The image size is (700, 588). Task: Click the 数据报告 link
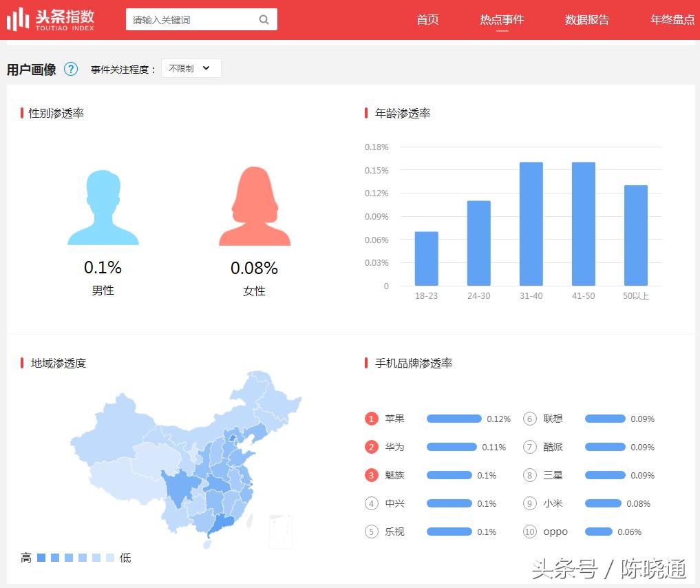pos(587,20)
